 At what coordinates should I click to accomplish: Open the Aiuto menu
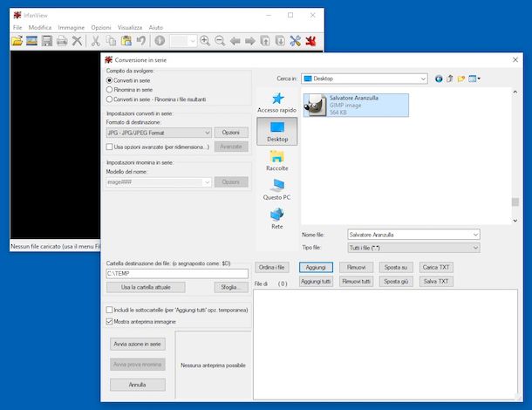click(x=156, y=28)
